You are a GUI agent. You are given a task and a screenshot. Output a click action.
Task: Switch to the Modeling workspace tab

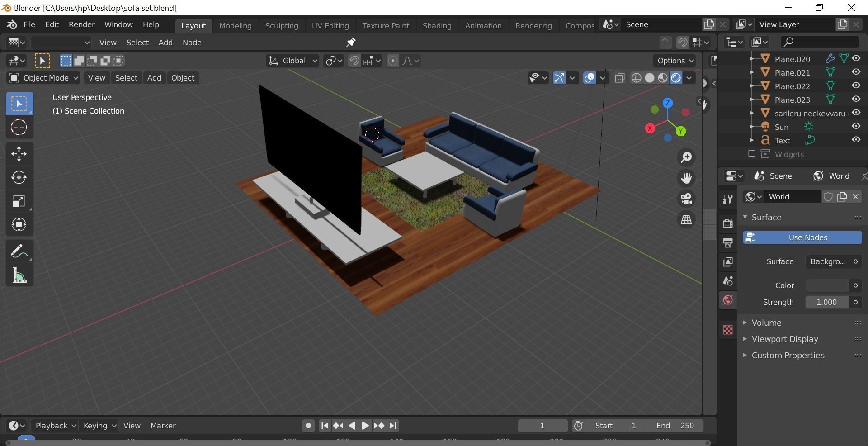tap(235, 26)
